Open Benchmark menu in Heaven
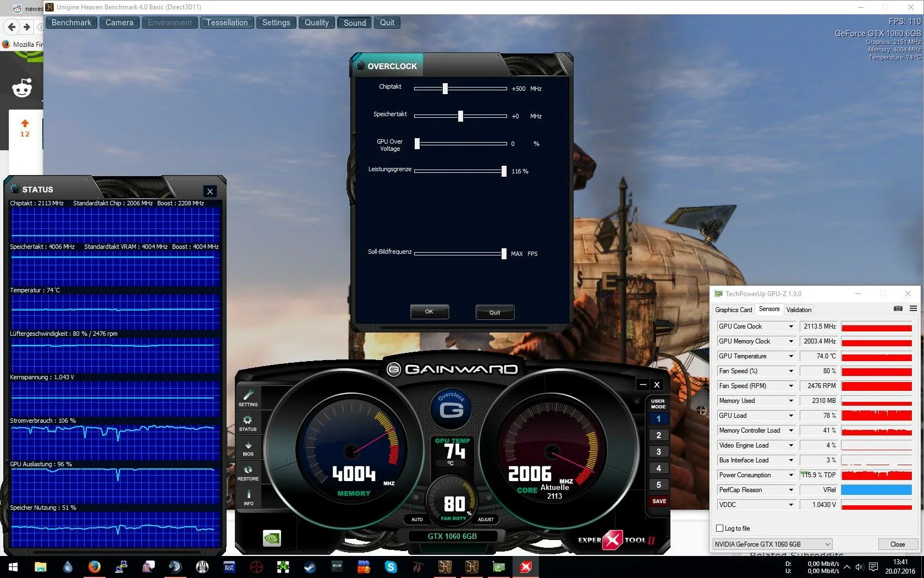This screenshot has height=578, width=924. [71, 23]
